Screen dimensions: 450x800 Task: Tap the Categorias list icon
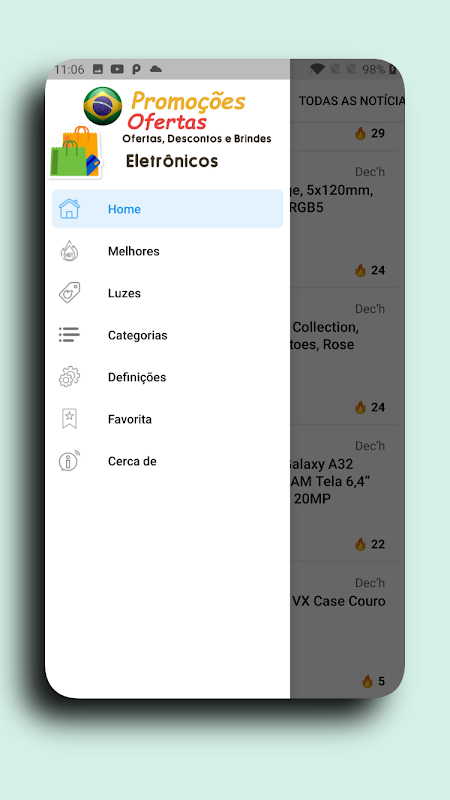pos(69,335)
